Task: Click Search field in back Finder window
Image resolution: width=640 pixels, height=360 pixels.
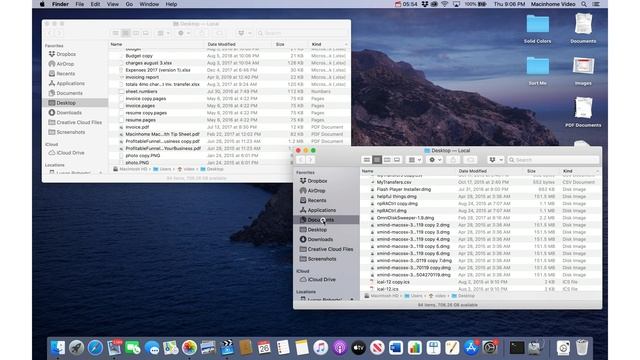Action: 302,33
